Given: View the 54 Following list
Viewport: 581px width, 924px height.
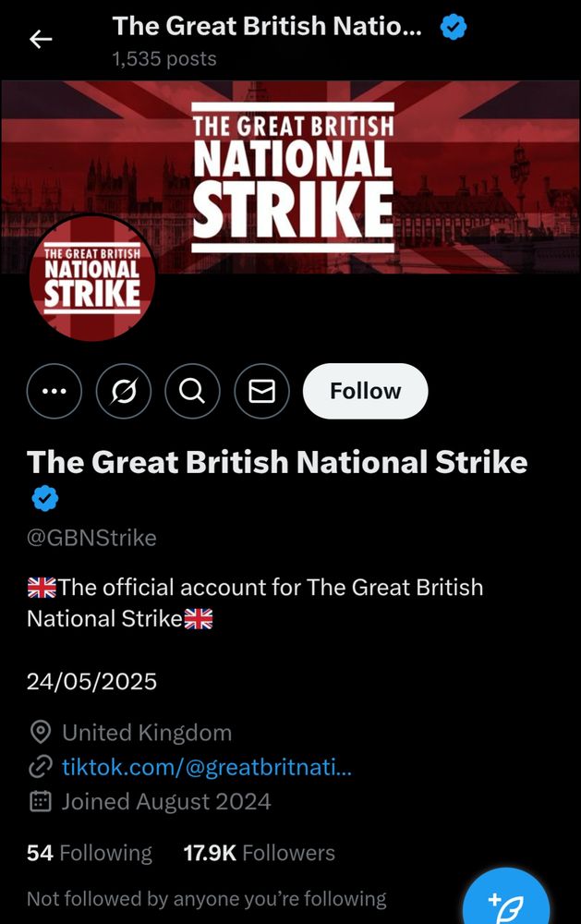Looking at the screenshot, I should [89, 853].
